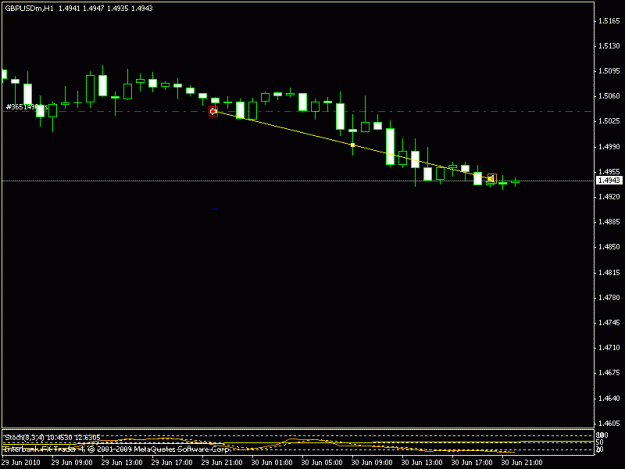The height and width of the screenshot is (469, 625).
Task: Click the 30 Jun 05:00 time label
Action: (322, 462)
